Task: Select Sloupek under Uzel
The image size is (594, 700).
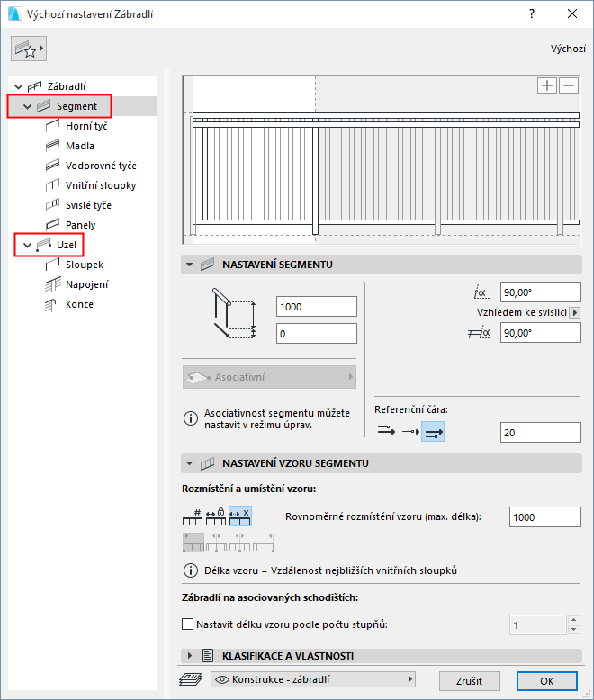Action: 85,265
